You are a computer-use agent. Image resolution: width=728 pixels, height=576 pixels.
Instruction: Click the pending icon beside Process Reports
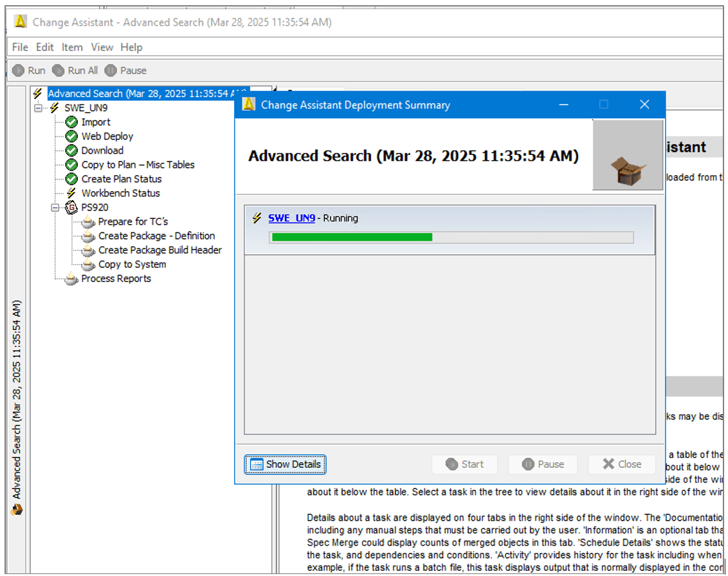[x=71, y=280]
